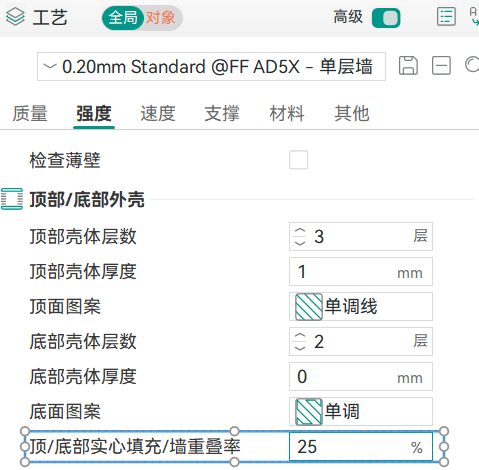
Task: Open the 底面图案 dropdown list
Action: 361,411
